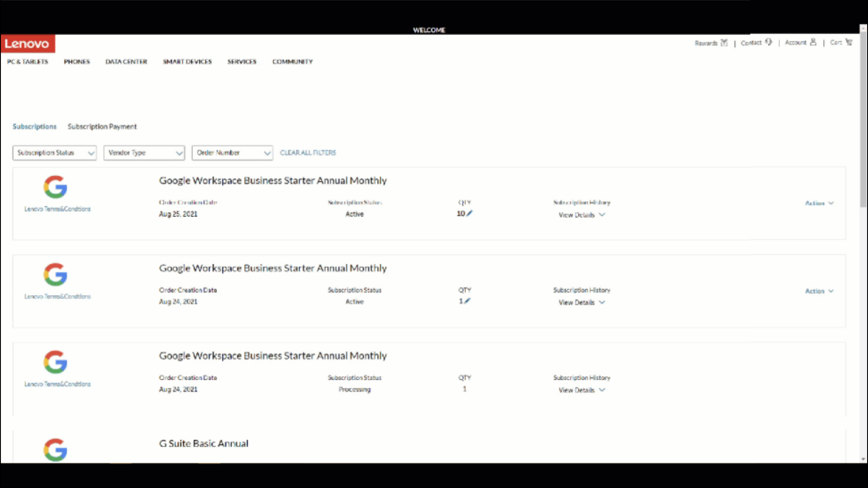This screenshot has height=488, width=868.
Task: Open Lenovo Terms&Conditions for Processing subscription
Action: [58, 384]
